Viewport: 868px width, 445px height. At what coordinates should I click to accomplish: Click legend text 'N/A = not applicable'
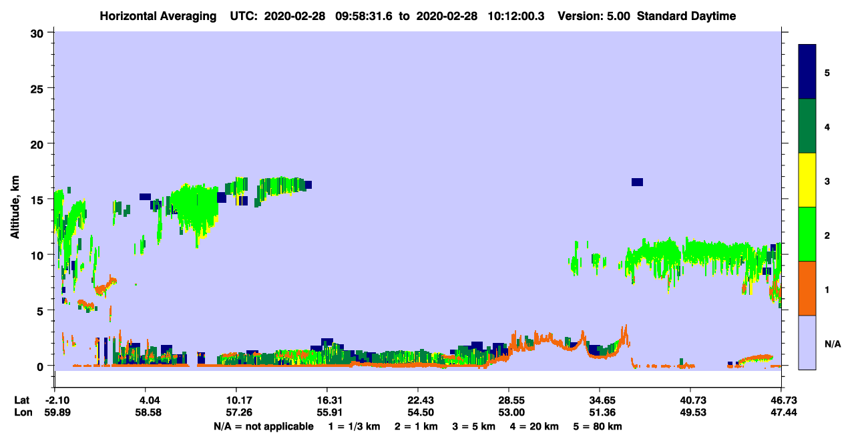click(x=264, y=426)
